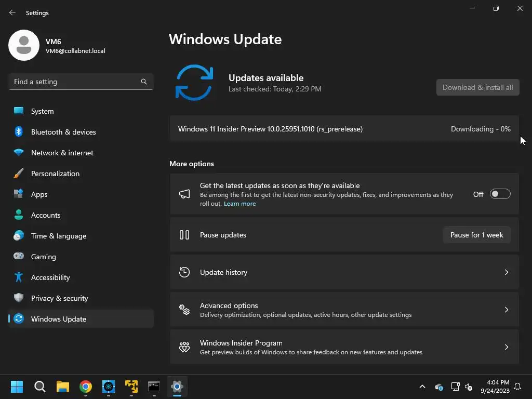Toggle Get the latest updates switch
The height and width of the screenshot is (399, 532).
(x=500, y=194)
